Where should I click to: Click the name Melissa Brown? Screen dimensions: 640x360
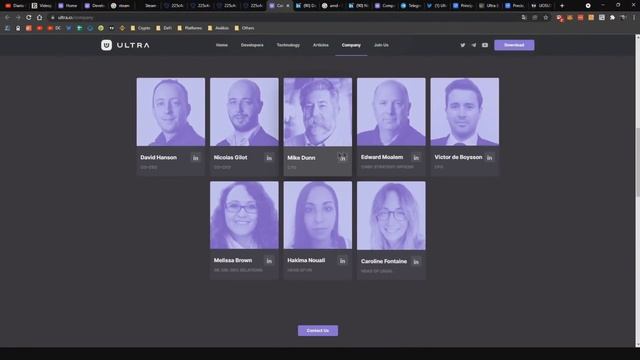click(233, 260)
